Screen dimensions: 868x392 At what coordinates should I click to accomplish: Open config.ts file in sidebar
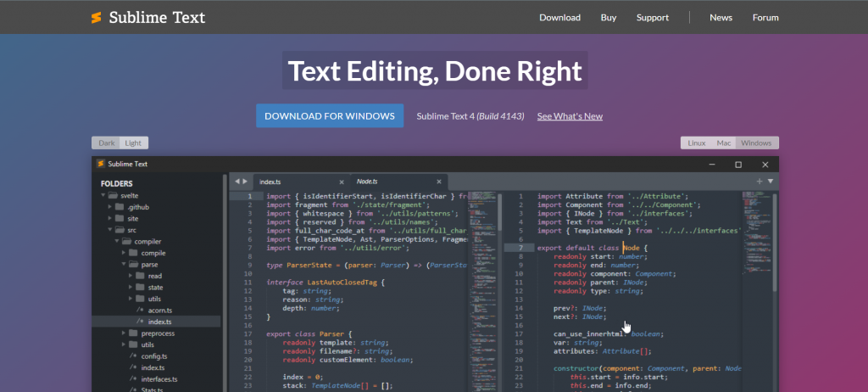pyautogui.click(x=154, y=356)
